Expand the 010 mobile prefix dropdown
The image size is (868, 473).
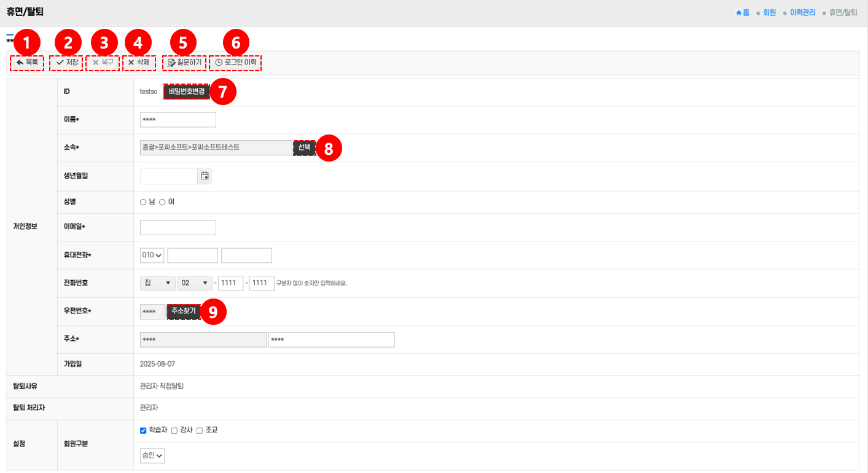click(152, 255)
